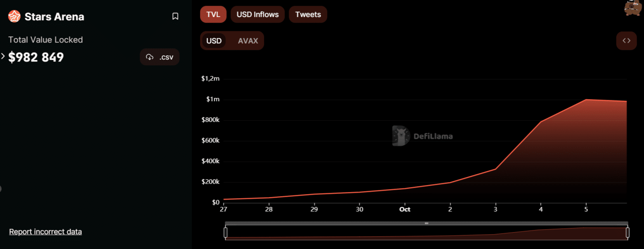Switch the chart to the TVL view
Screen dimensions: 644x249
[213, 14]
